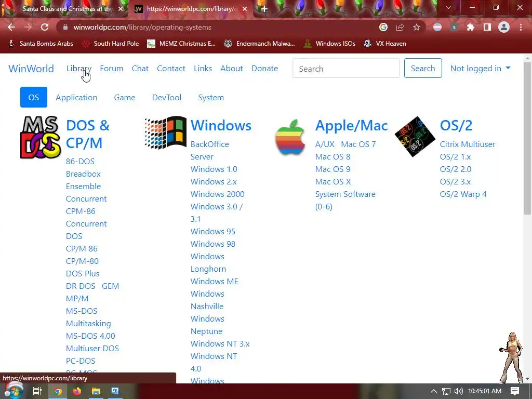The image size is (532, 399).
Task: Open a new tab with the plus button
Action: tap(264, 9)
